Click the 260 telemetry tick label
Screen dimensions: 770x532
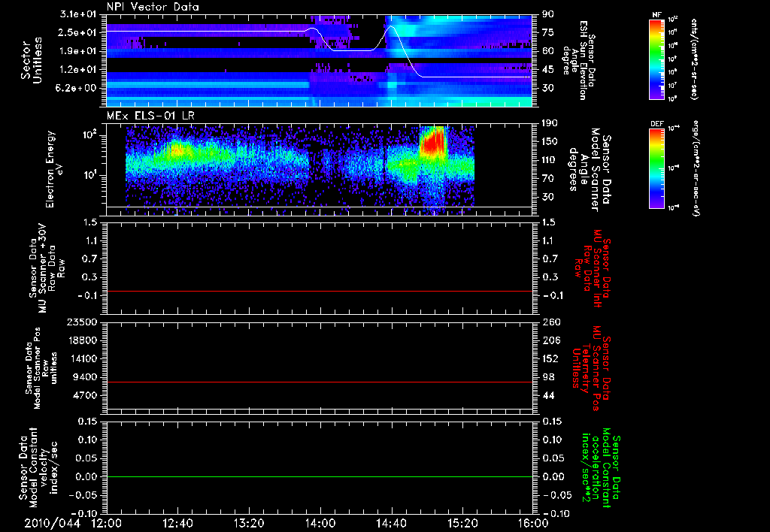pos(550,322)
